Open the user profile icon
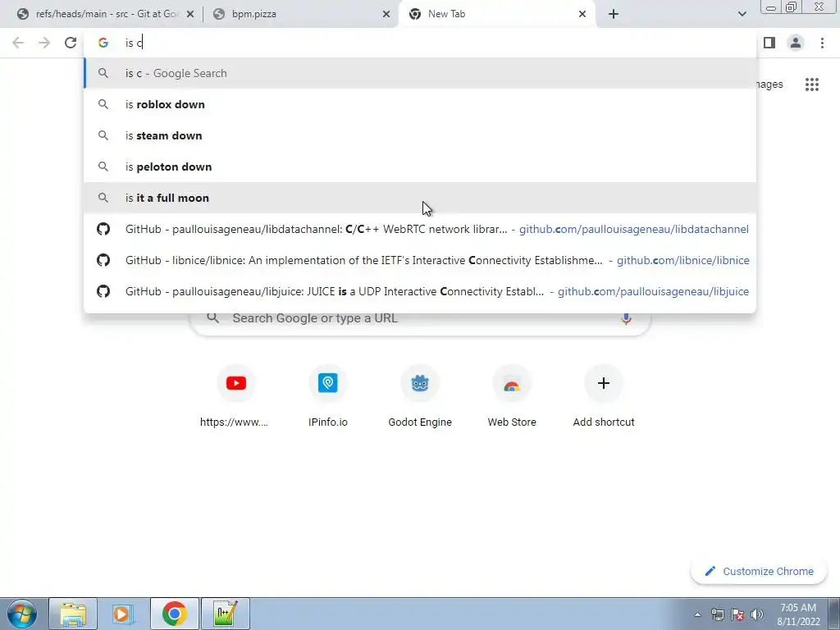840x630 pixels. (x=796, y=43)
